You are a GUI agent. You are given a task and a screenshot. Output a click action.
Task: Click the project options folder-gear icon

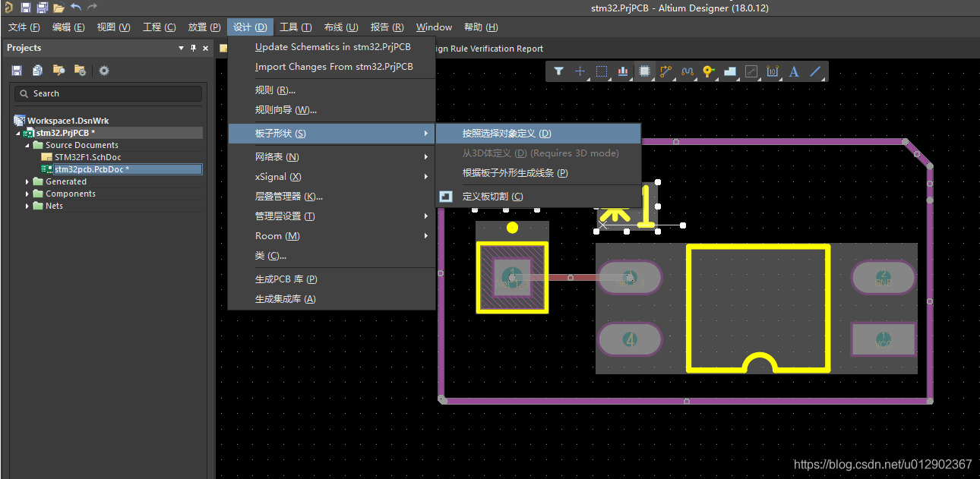coord(80,71)
